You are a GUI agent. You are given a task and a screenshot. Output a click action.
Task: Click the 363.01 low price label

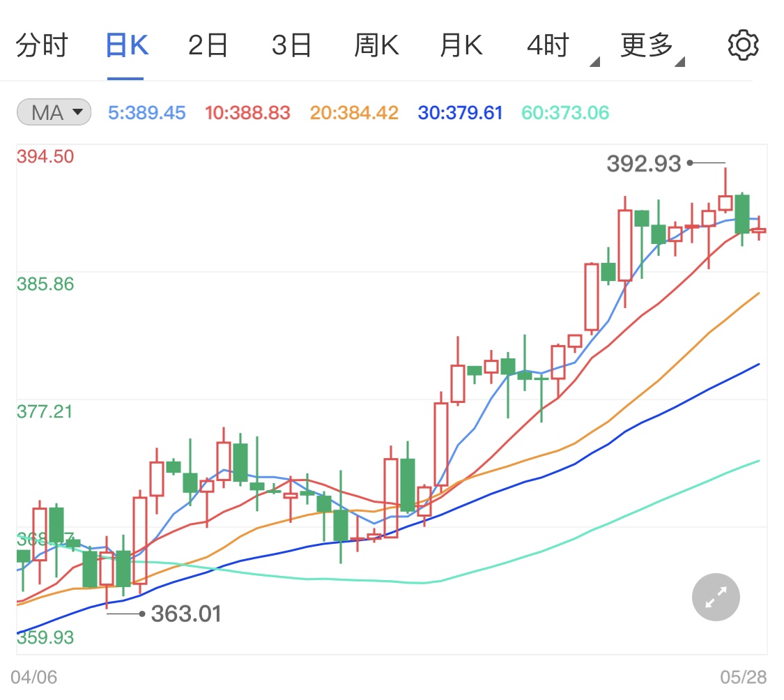tap(187, 614)
